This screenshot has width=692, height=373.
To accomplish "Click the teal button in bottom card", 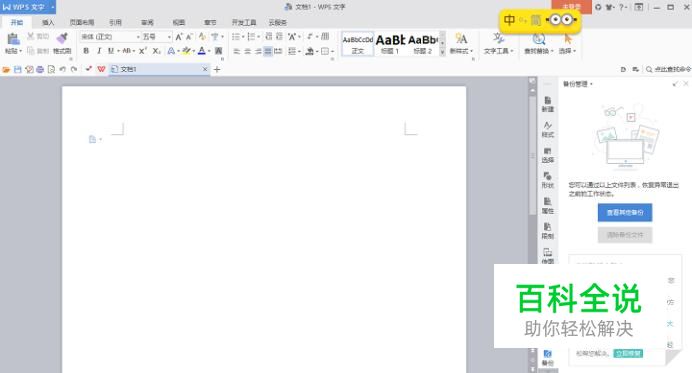I will point(628,354).
